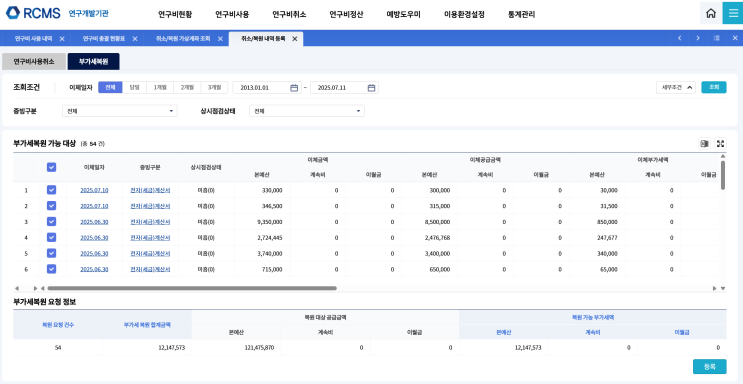The image size is (743, 384).
Task: Uncheck row 5 checkbox
Action: pyautogui.click(x=52, y=253)
